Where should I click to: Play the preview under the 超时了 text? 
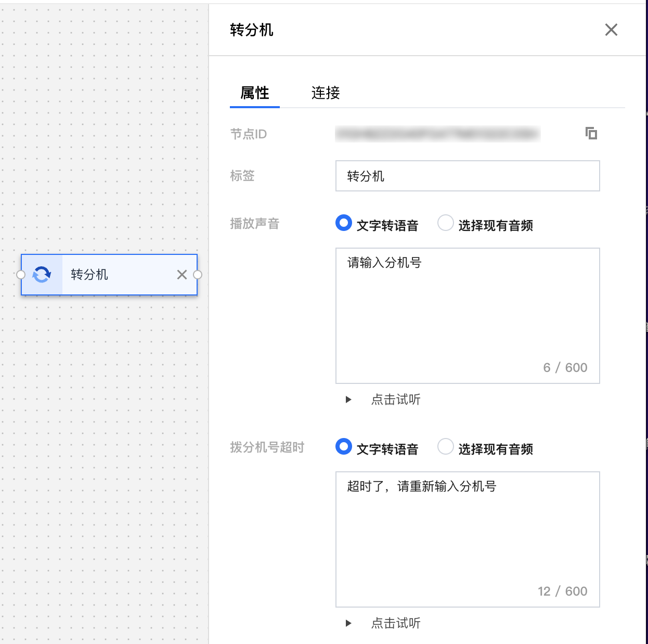click(x=348, y=623)
